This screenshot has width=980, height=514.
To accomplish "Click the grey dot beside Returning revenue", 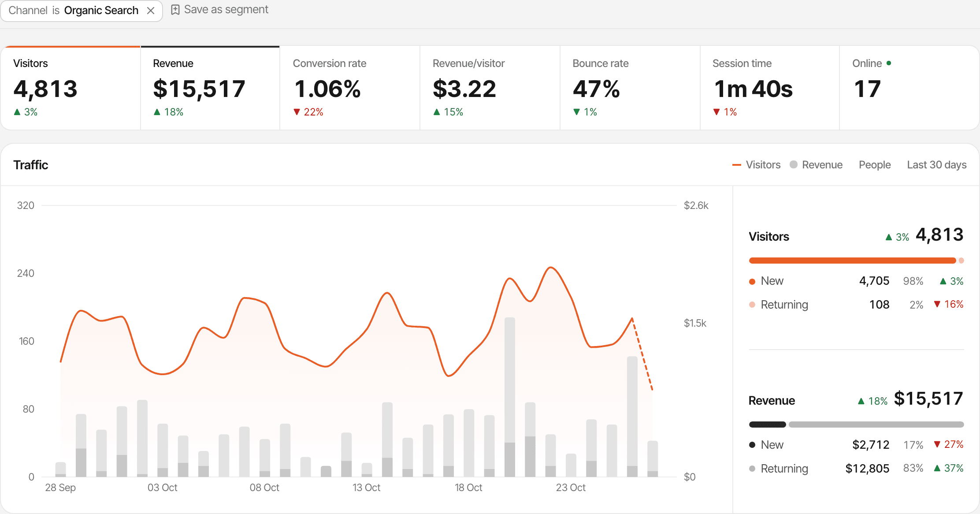I will pyautogui.click(x=752, y=469).
